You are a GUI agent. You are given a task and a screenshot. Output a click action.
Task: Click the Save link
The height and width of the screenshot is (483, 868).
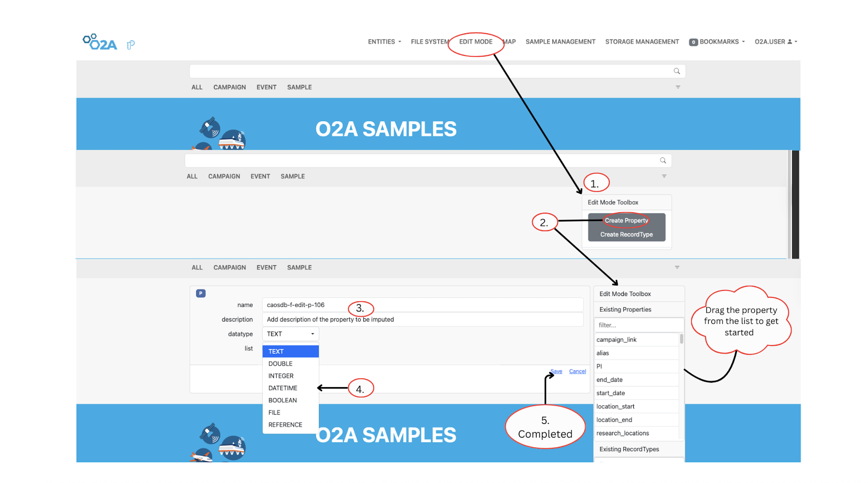point(556,371)
